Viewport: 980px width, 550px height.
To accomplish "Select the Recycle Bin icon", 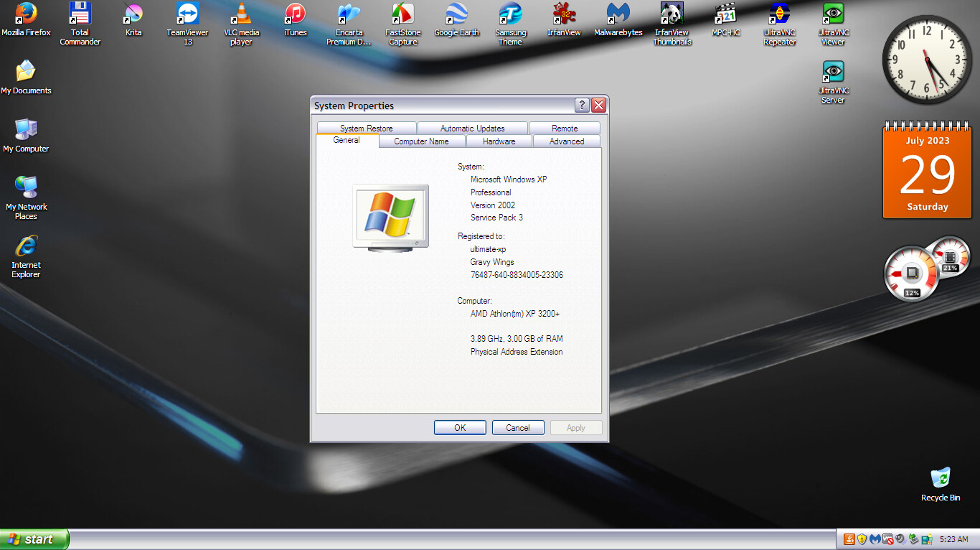I will point(940,478).
